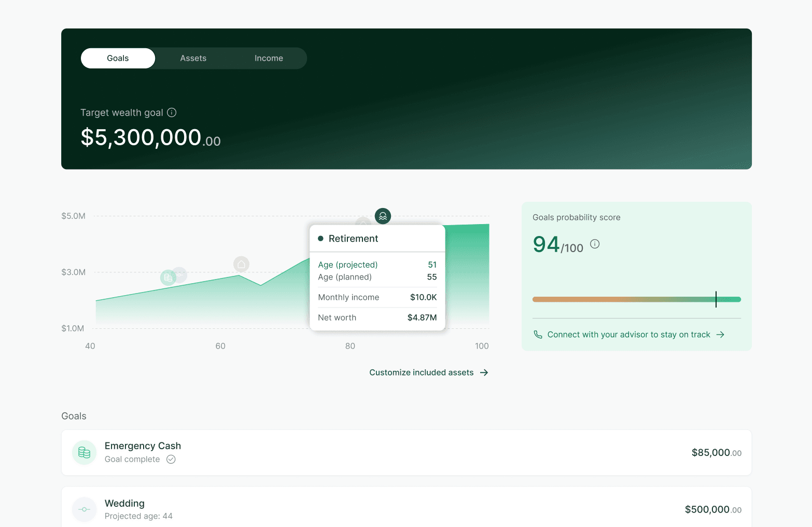Click info icon next to Target wealth goal
Viewport: 812px width, 527px height.
tap(172, 113)
